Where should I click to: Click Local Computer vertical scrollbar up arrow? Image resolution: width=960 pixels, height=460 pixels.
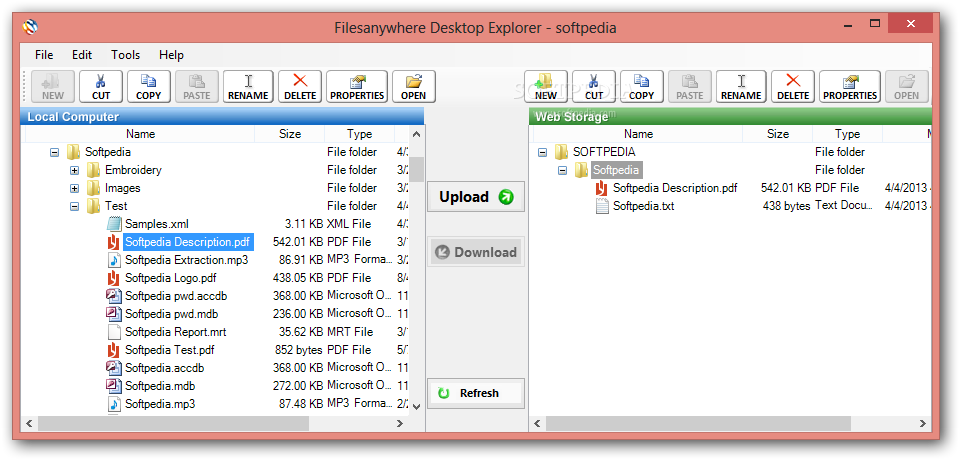point(416,134)
